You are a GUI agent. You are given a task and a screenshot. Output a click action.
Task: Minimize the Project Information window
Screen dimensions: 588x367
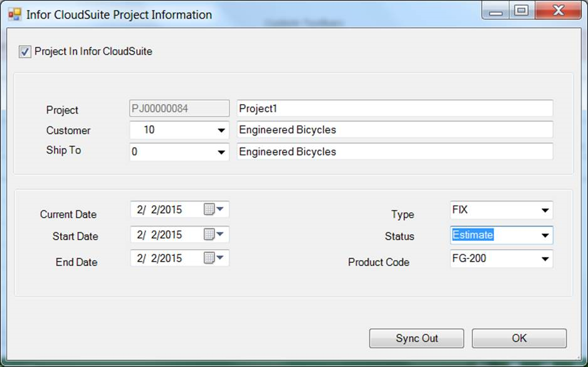click(496, 11)
